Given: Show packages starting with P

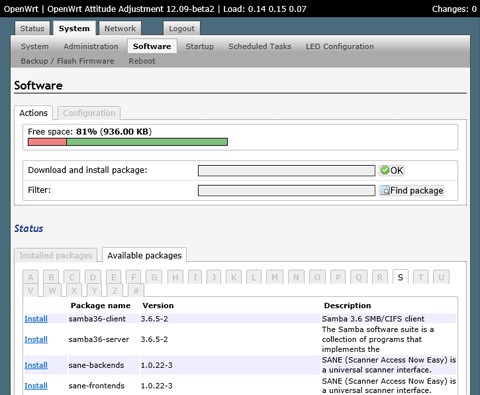Looking at the screenshot, I should click(x=338, y=277).
